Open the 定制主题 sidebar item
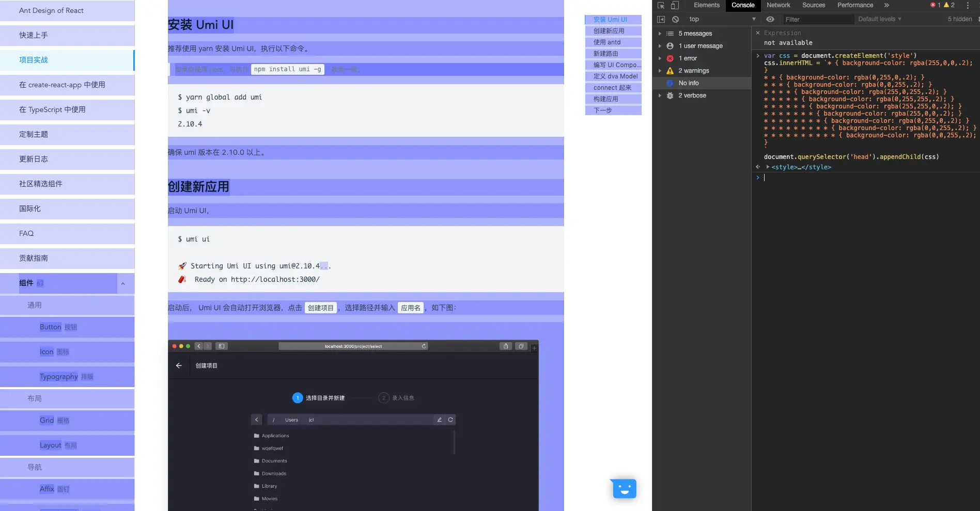Viewport: 980px width, 511px height. (67, 135)
